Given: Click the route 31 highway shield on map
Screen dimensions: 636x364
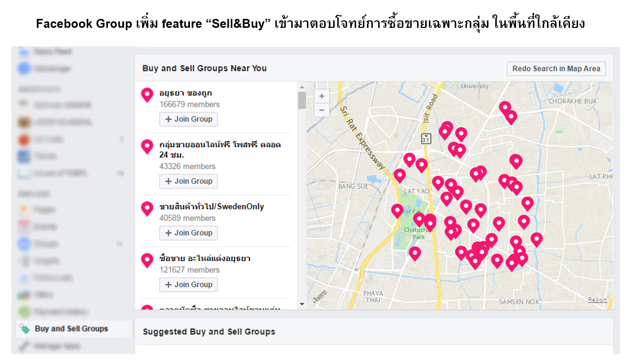Looking at the screenshot, I should click(426, 139).
